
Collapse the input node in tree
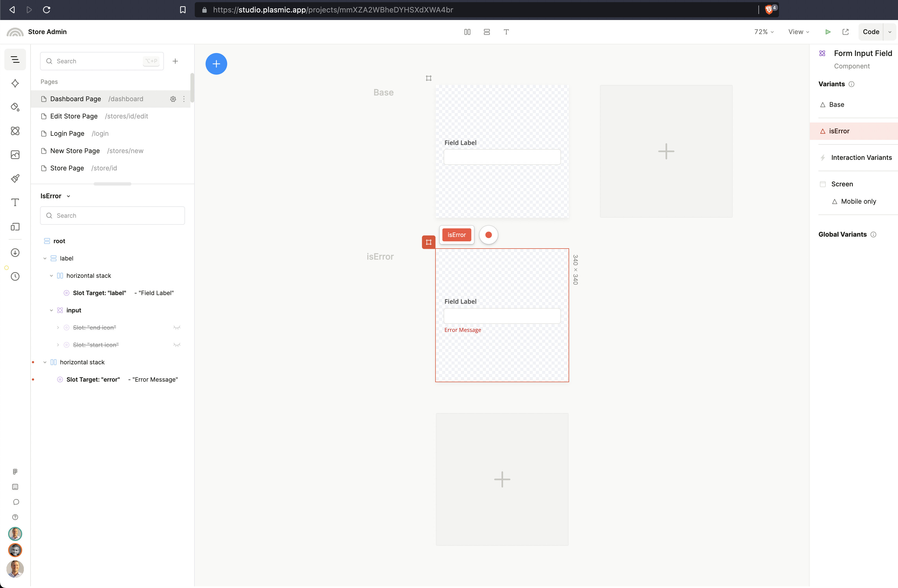click(51, 310)
